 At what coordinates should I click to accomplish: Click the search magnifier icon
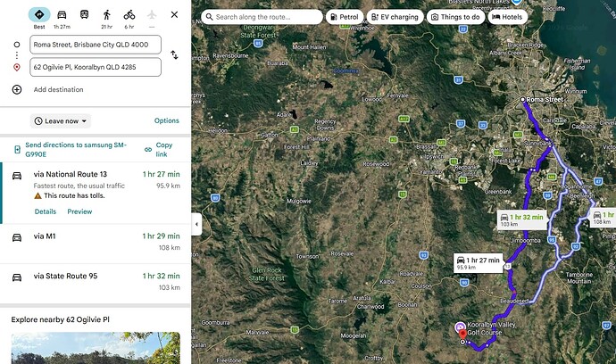(x=210, y=17)
